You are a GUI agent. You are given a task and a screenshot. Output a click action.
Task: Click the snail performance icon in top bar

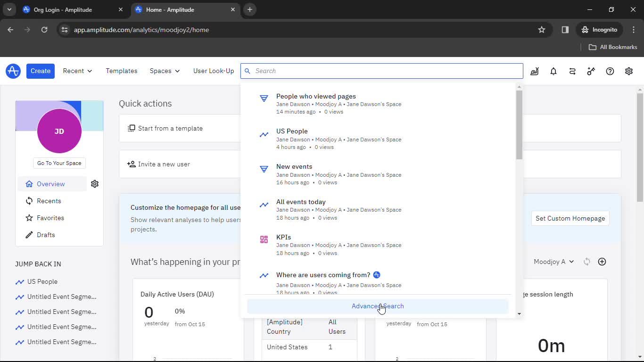(x=535, y=71)
